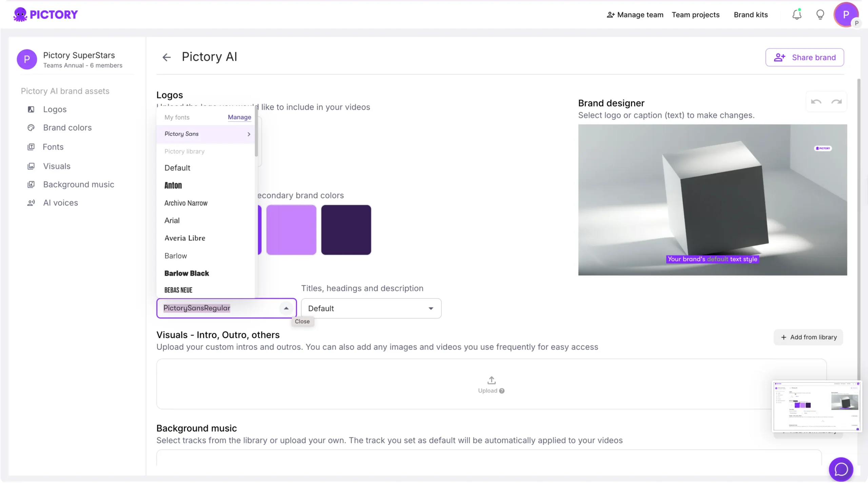
Task: Click the notification bell icon
Action: tap(796, 15)
